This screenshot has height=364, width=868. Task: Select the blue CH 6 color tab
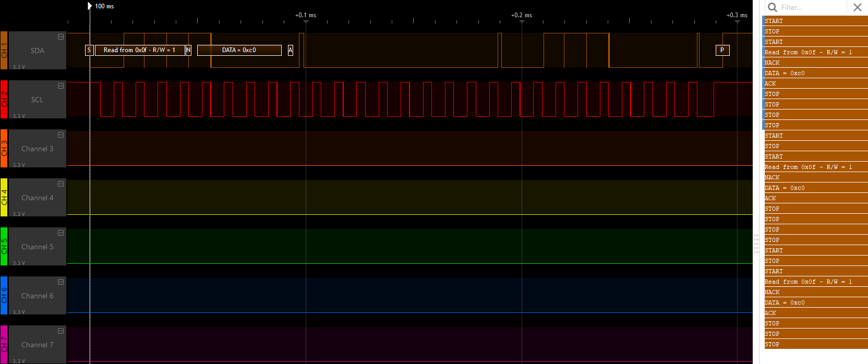pyautogui.click(x=4, y=295)
